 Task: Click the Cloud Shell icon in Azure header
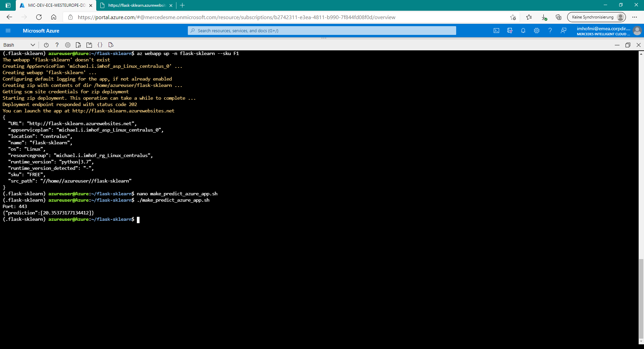pyautogui.click(x=496, y=31)
